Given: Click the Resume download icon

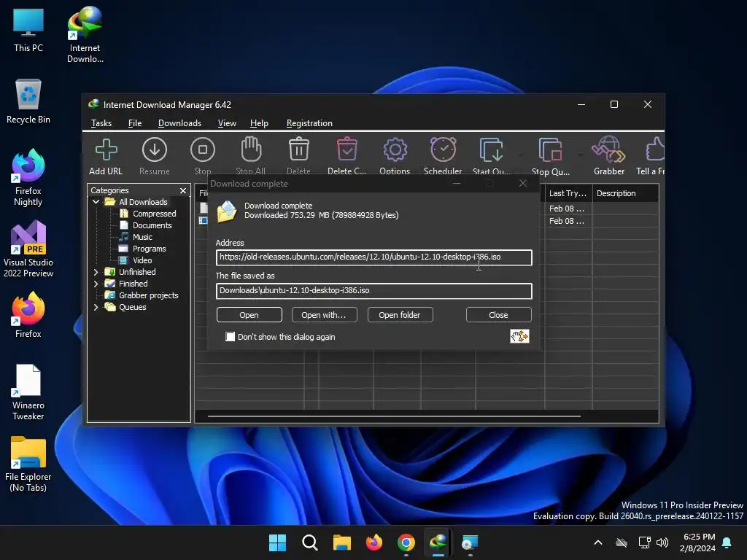Looking at the screenshot, I should pyautogui.click(x=155, y=150).
